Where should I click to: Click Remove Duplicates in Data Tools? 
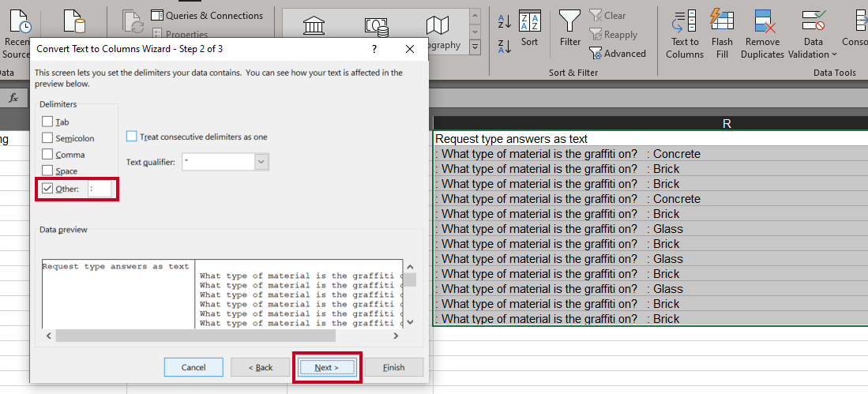click(762, 34)
